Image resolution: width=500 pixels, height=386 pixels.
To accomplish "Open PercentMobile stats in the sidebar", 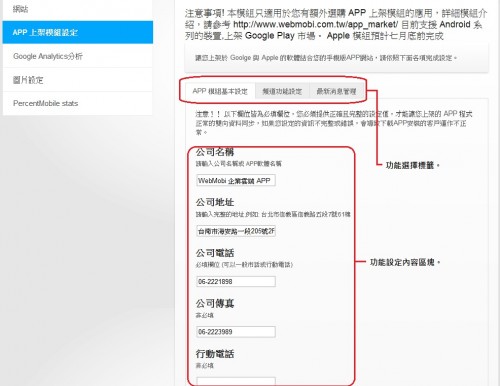I will (78, 103).
